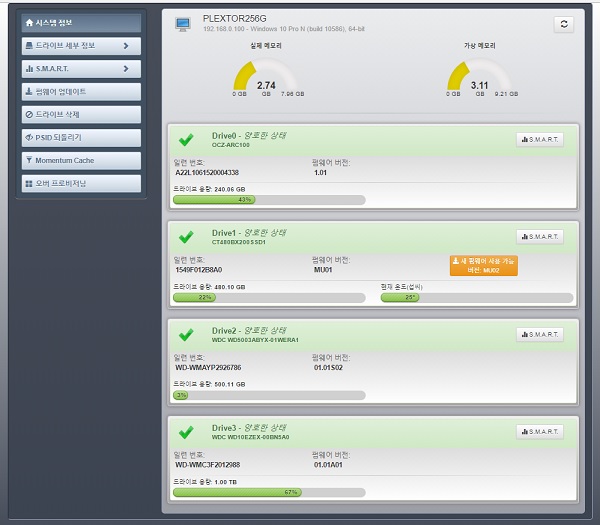This screenshot has width=600, height=525.
Task: Expand the arrow on S.M.A.R.T. sidebar menu
Action: 126,69
